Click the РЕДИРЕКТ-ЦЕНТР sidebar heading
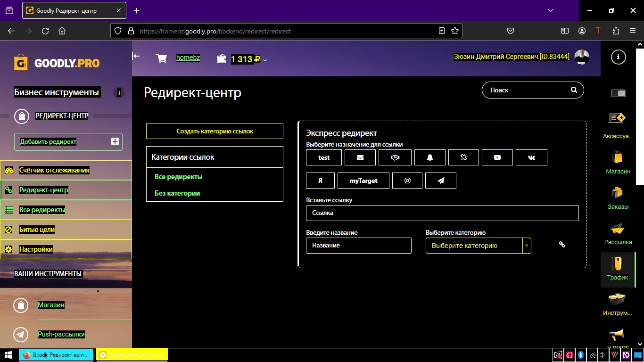 pos(62,116)
